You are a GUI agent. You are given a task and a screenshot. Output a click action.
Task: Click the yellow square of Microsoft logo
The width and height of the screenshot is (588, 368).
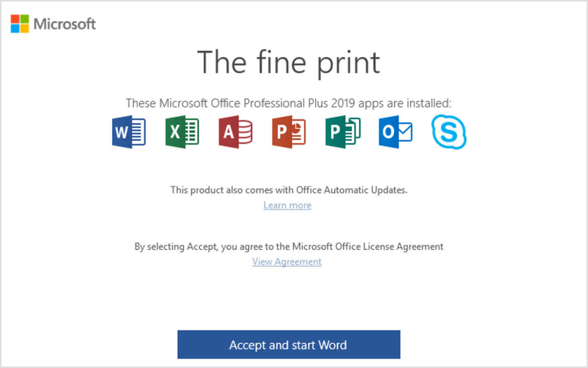25,28
